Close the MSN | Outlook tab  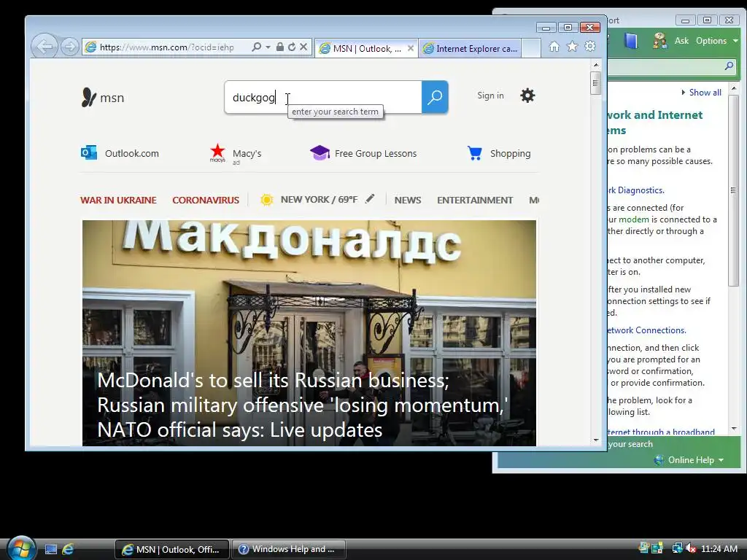411,48
